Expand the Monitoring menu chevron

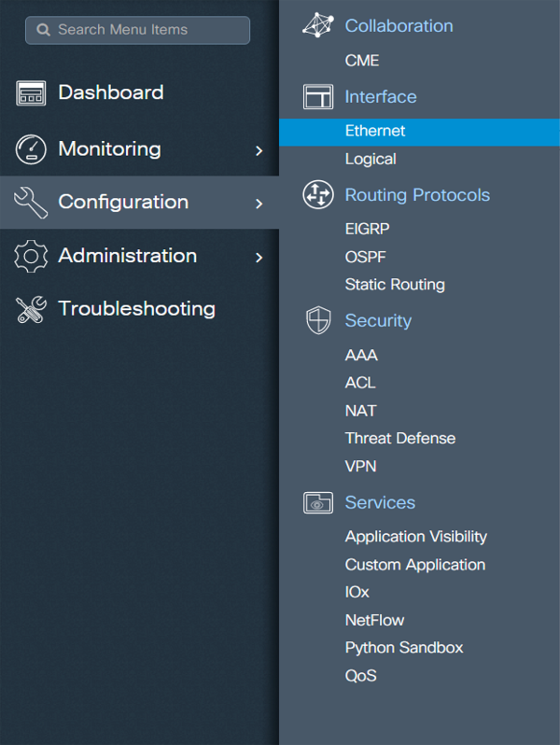tap(259, 150)
